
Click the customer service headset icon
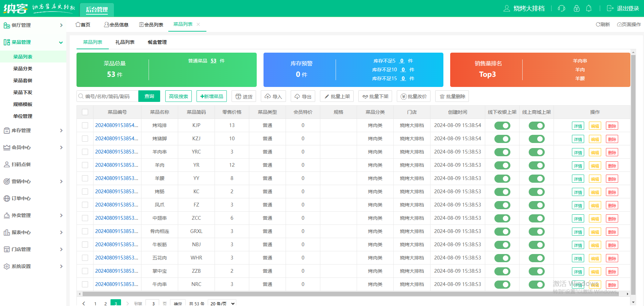[561, 8]
